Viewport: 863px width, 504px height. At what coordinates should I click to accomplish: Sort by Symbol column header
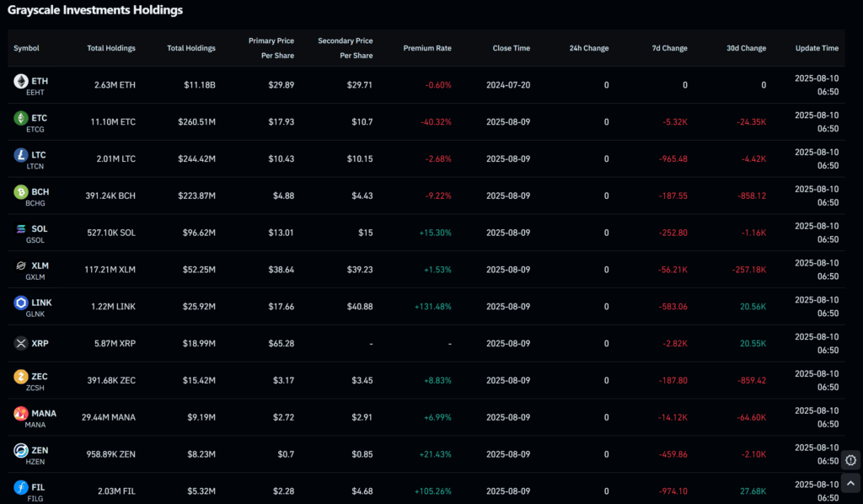pyautogui.click(x=26, y=48)
